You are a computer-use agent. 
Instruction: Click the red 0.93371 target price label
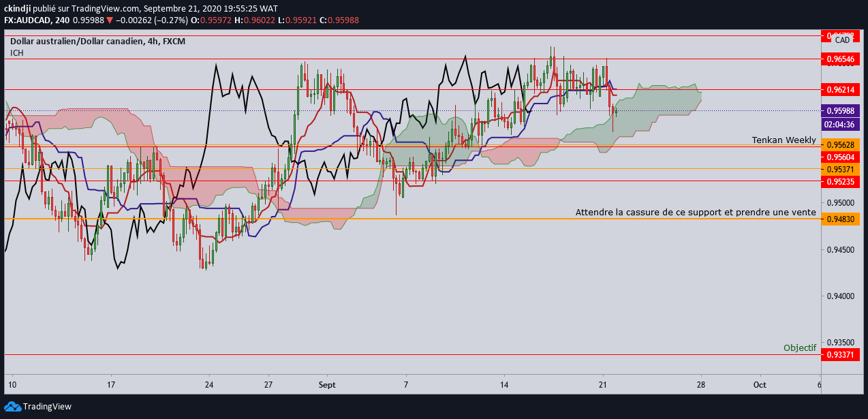[842, 355]
